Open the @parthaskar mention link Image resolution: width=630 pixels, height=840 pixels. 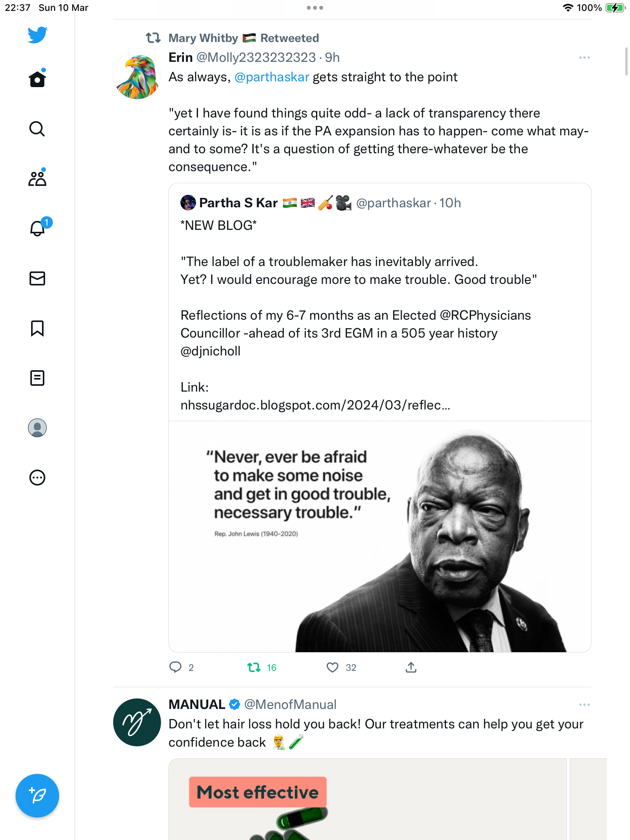[x=272, y=77]
